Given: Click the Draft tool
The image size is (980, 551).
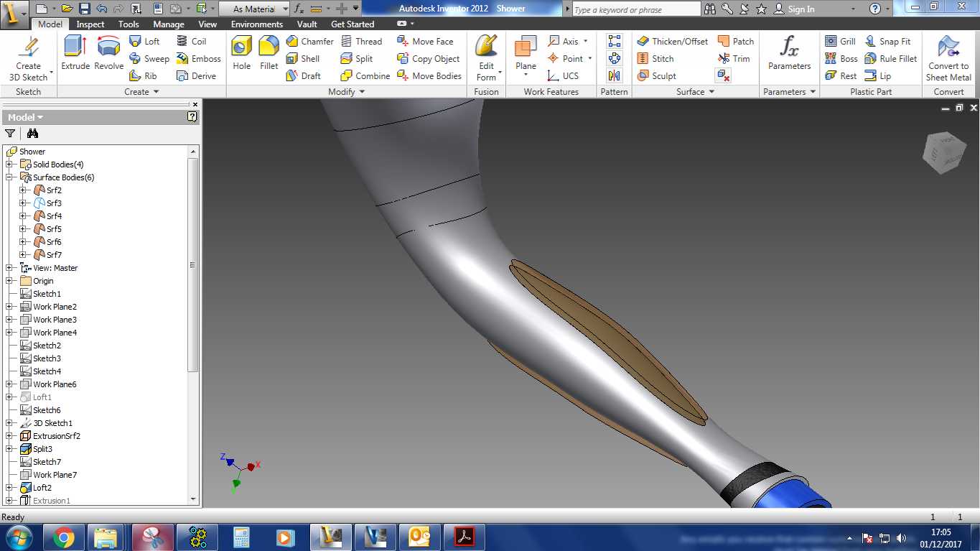Looking at the screenshot, I should tap(303, 76).
